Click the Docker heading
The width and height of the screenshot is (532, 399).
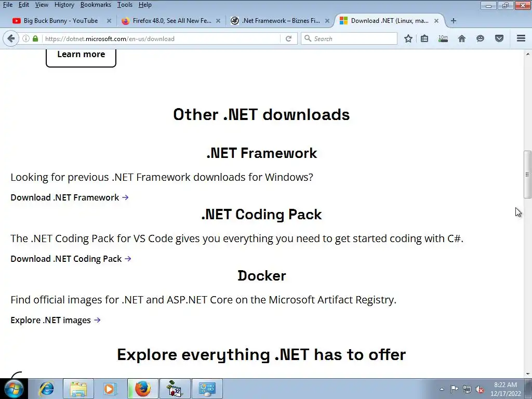click(x=262, y=275)
